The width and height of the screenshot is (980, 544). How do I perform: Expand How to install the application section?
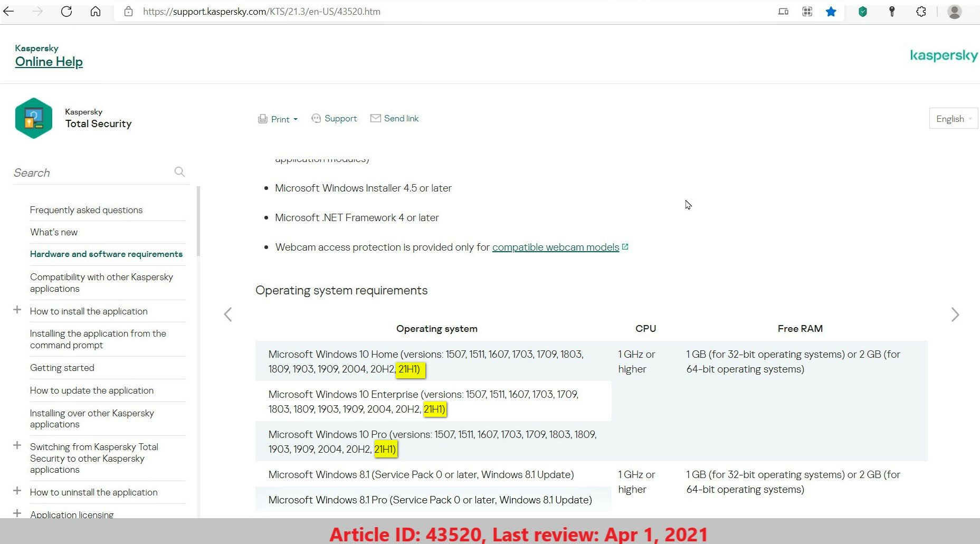pos(17,310)
